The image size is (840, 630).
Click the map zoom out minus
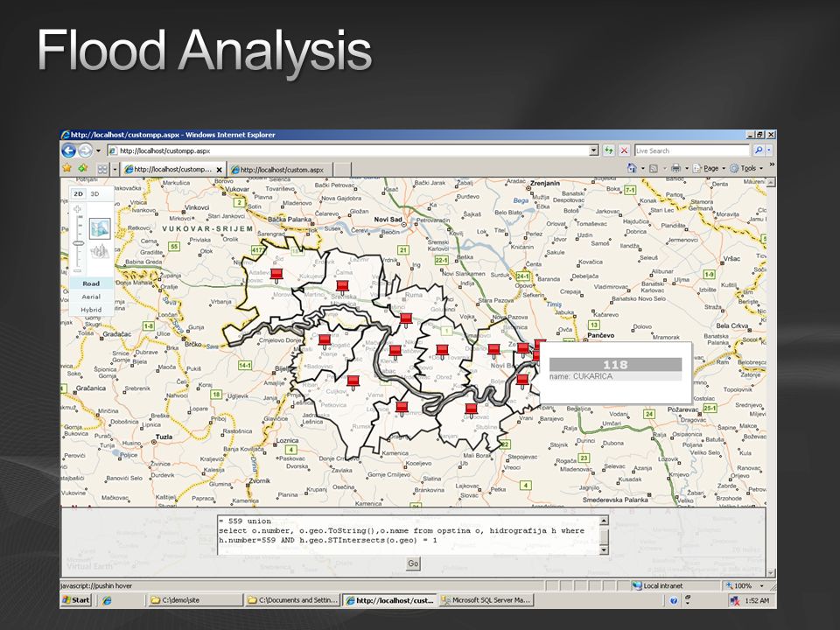[78, 270]
